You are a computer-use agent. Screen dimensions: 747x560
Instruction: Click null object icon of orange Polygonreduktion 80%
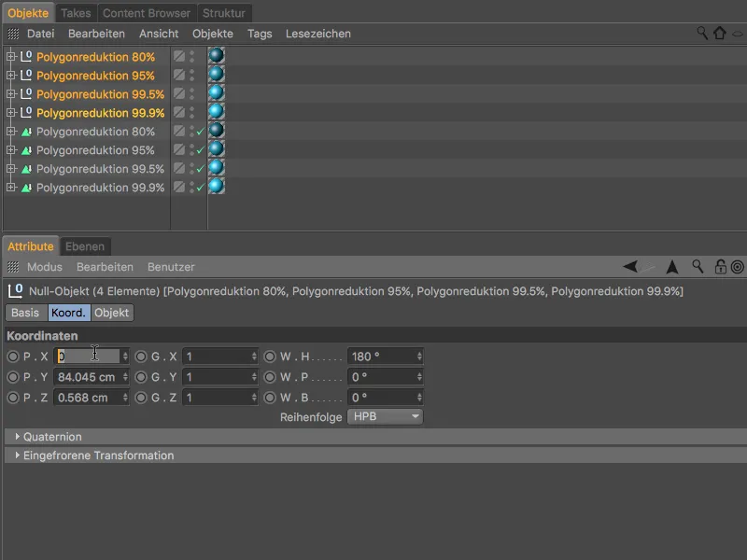pyautogui.click(x=26, y=57)
